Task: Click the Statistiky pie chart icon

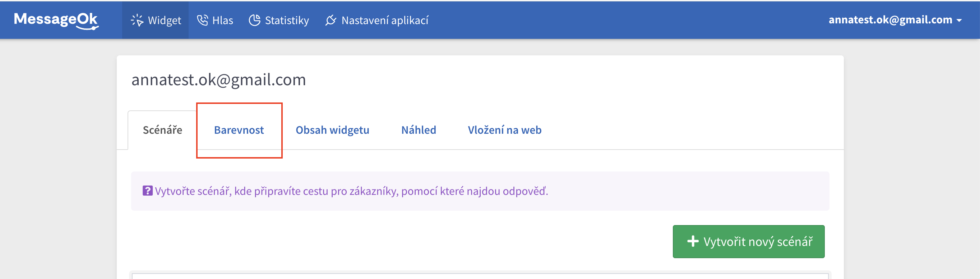Action: 254,20
